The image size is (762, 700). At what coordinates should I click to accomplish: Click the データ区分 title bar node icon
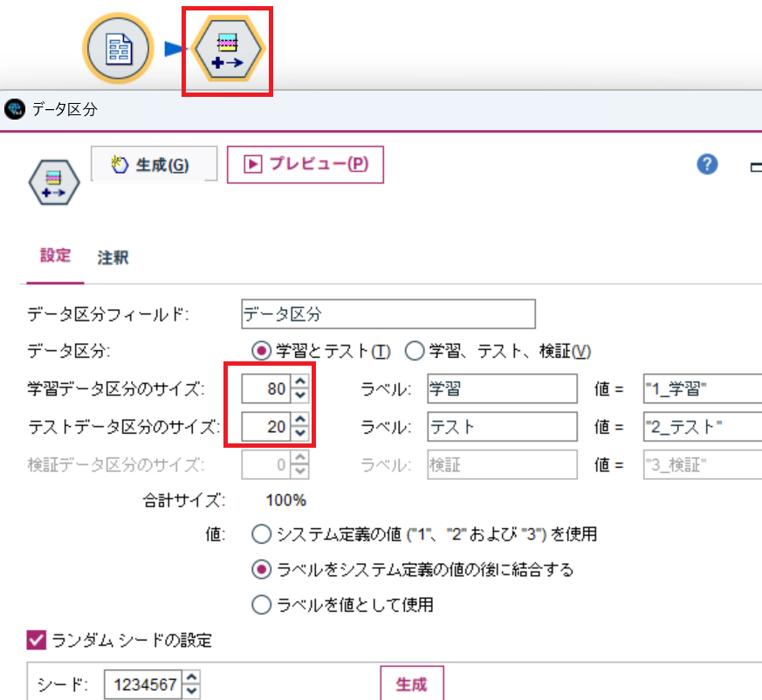[16, 108]
